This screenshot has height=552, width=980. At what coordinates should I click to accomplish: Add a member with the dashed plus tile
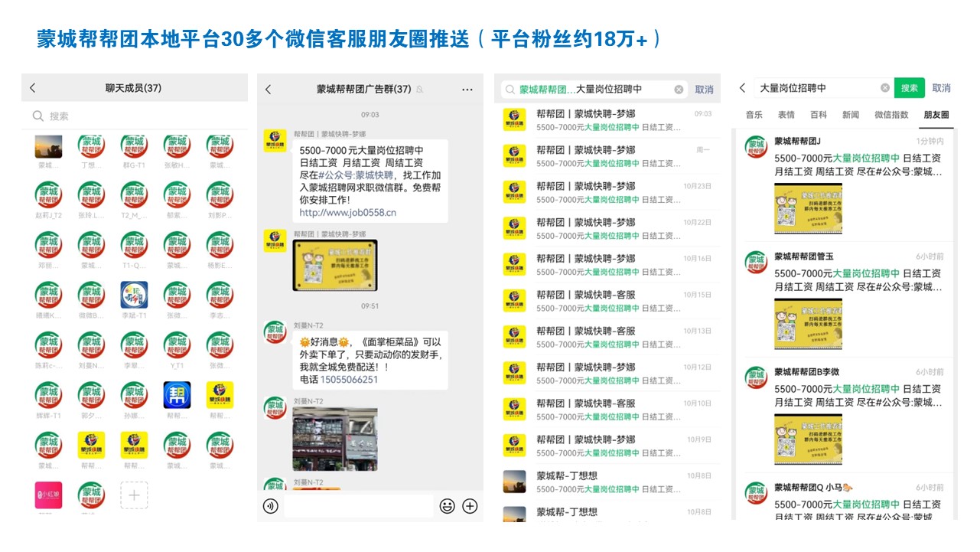[x=134, y=495]
